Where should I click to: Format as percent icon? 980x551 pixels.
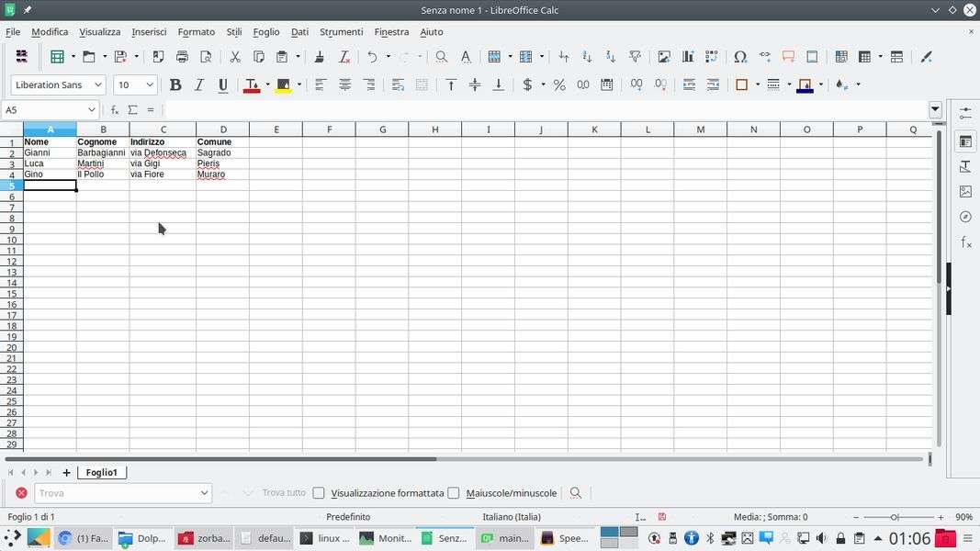(x=559, y=85)
